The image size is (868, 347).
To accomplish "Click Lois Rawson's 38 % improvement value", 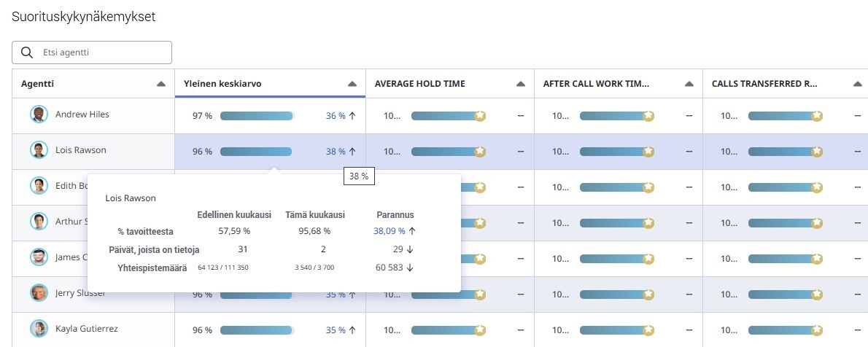I will (x=336, y=152).
